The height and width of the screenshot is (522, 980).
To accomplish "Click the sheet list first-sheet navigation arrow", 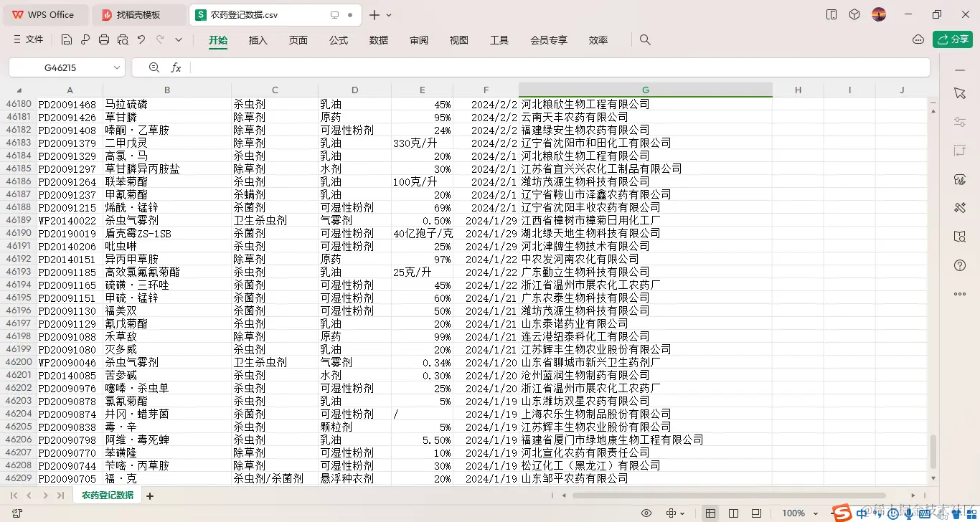I will pos(14,495).
